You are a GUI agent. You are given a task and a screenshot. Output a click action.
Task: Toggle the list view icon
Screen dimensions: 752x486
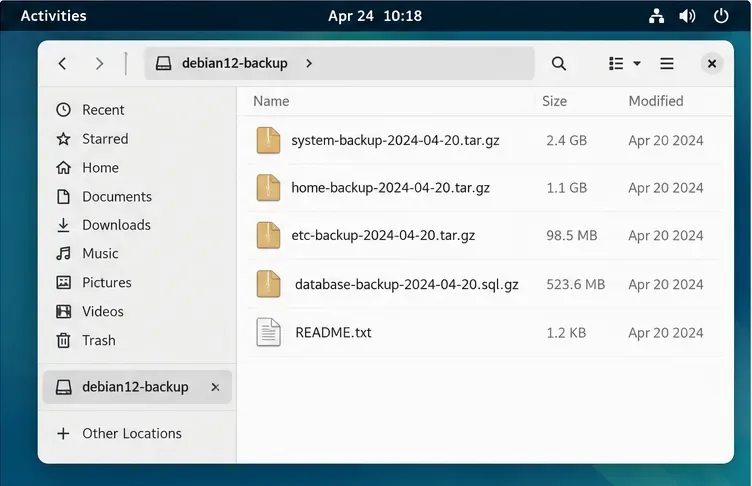pos(616,63)
